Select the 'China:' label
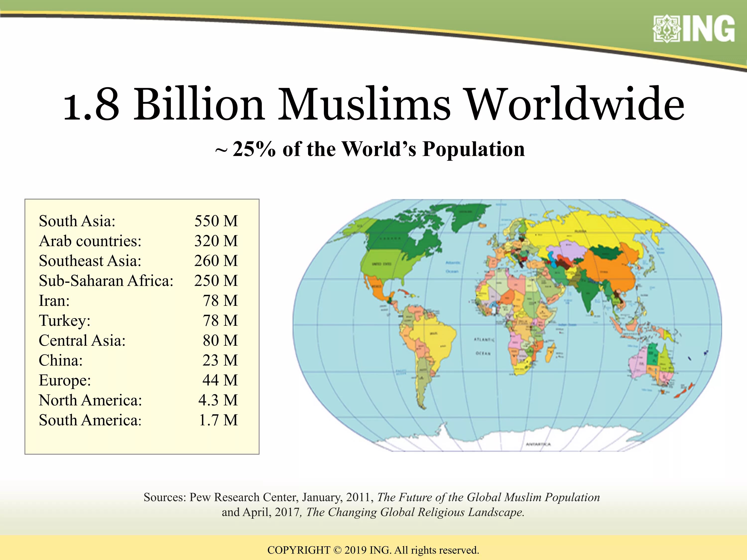The width and height of the screenshot is (747, 560). tap(61, 360)
